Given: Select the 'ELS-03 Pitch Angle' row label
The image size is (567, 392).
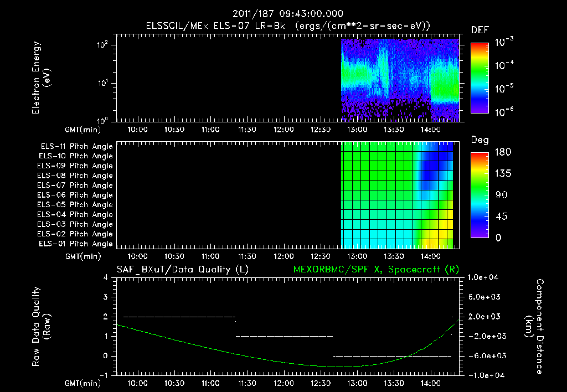Looking at the screenshot, I should 75,225.
